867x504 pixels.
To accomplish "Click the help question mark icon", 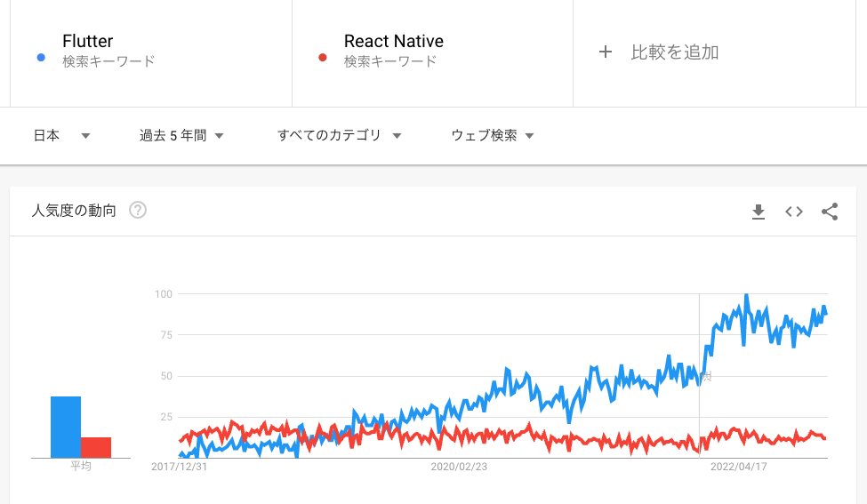I will (x=138, y=211).
